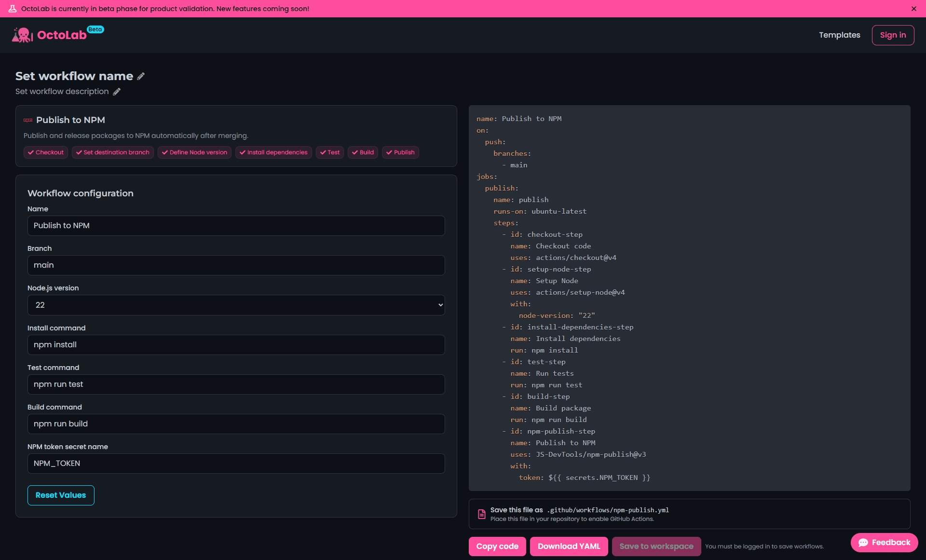Image resolution: width=926 pixels, height=560 pixels.
Task: Click the Set workflow name heading
Action: coord(74,76)
